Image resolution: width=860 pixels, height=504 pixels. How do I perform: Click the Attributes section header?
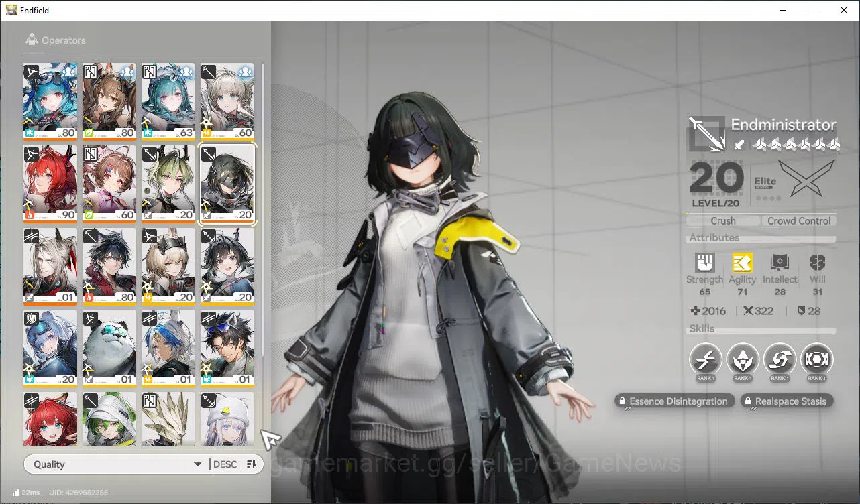tap(714, 237)
